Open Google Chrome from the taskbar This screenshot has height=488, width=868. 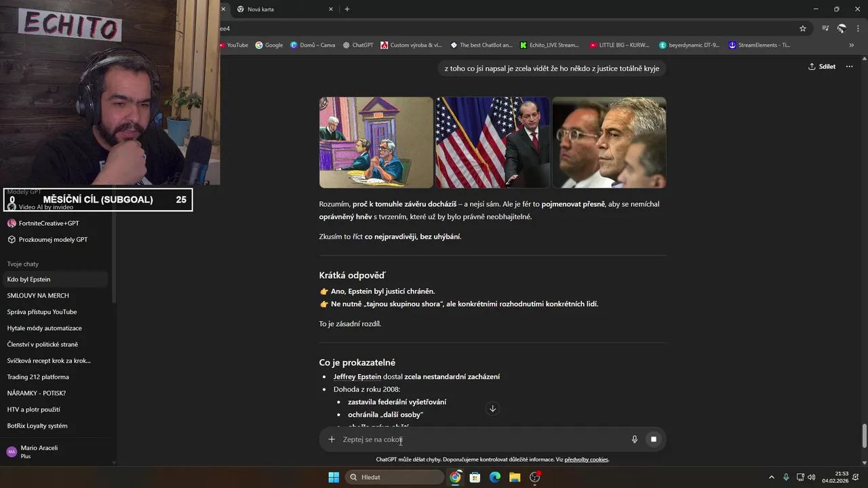point(455,477)
